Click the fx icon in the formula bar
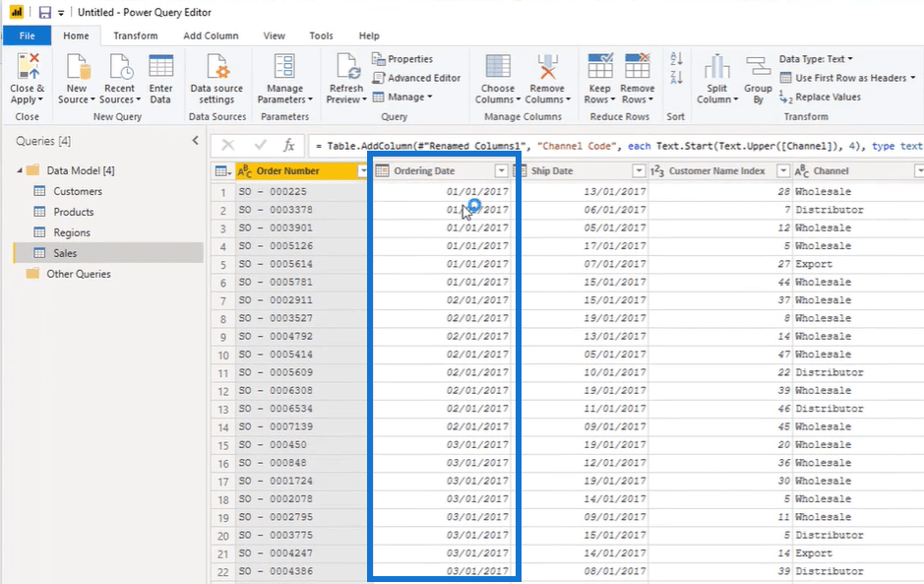This screenshot has height=584, width=924. 288,145
